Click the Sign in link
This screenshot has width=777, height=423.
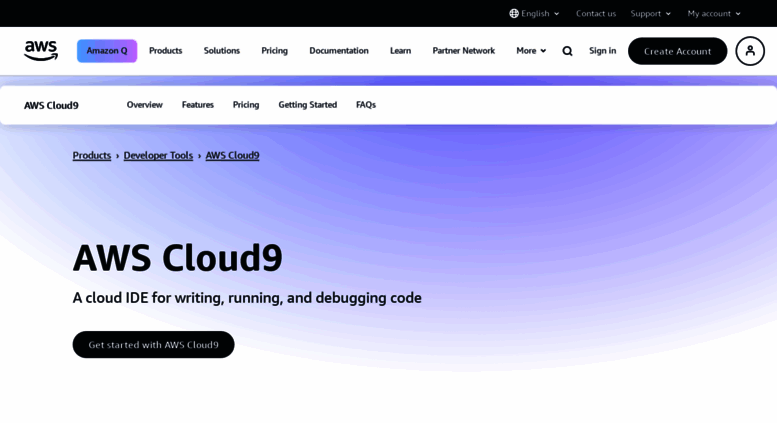(603, 51)
